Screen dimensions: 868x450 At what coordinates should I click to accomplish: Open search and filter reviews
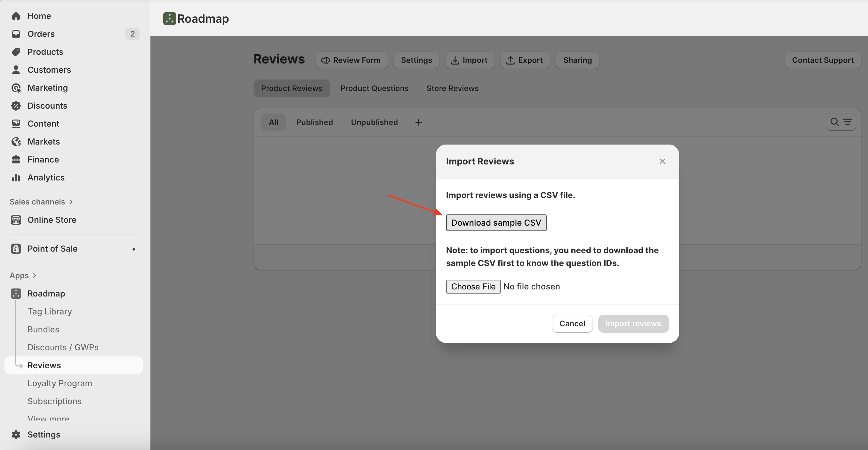point(841,122)
